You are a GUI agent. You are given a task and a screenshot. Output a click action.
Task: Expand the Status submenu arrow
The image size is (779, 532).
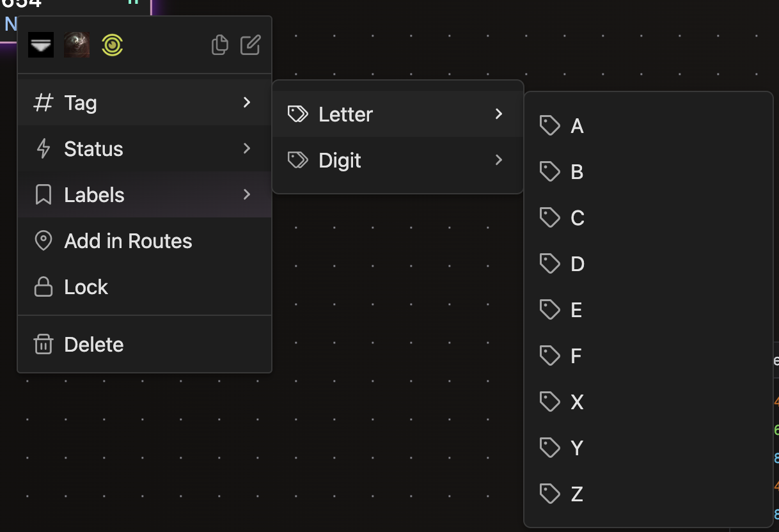247,148
